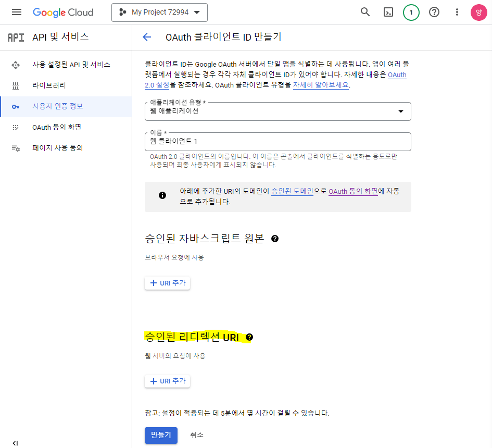This screenshot has height=448, width=492.
Task: Show help for 승인된 리디렉션 URI
Action: 249,338
